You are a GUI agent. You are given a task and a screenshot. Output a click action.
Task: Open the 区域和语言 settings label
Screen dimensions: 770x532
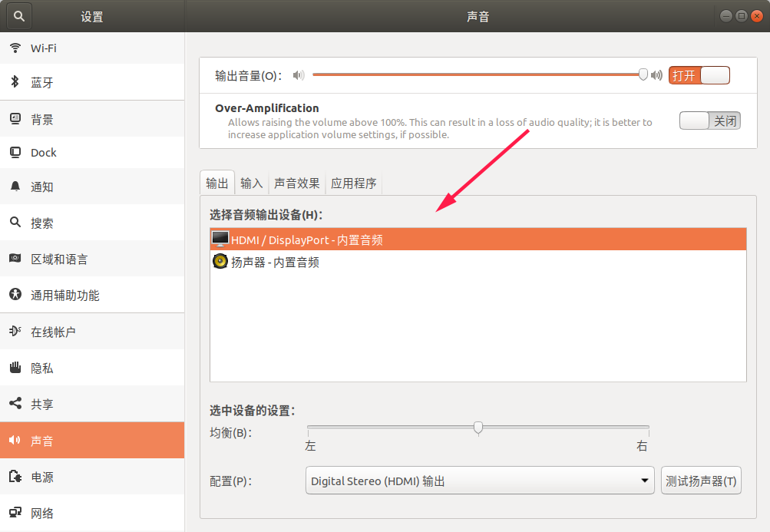tap(59, 259)
